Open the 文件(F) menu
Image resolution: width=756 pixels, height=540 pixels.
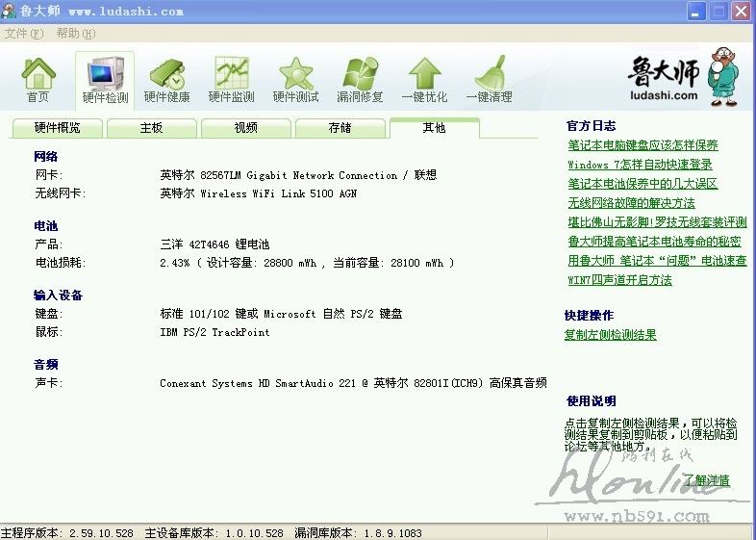(24, 34)
